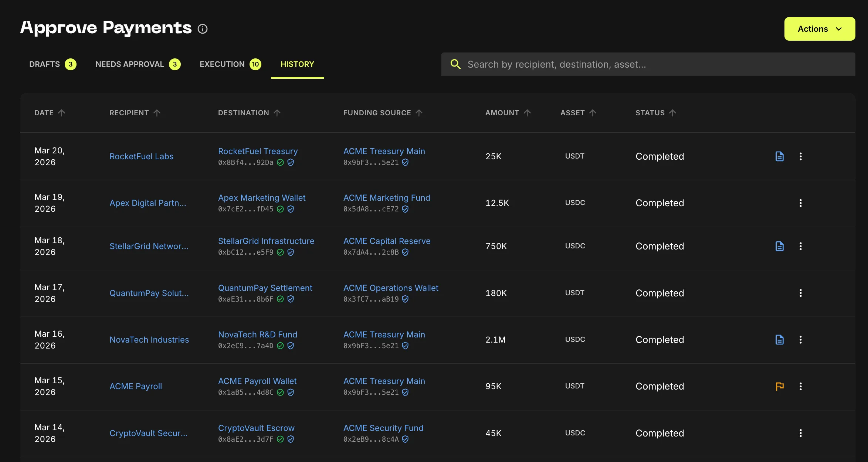Image resolution: width=868 pixels, height=462 pixels.
Task: Open Apex Digital Partn... recipient link
Action: click(148, 203)
